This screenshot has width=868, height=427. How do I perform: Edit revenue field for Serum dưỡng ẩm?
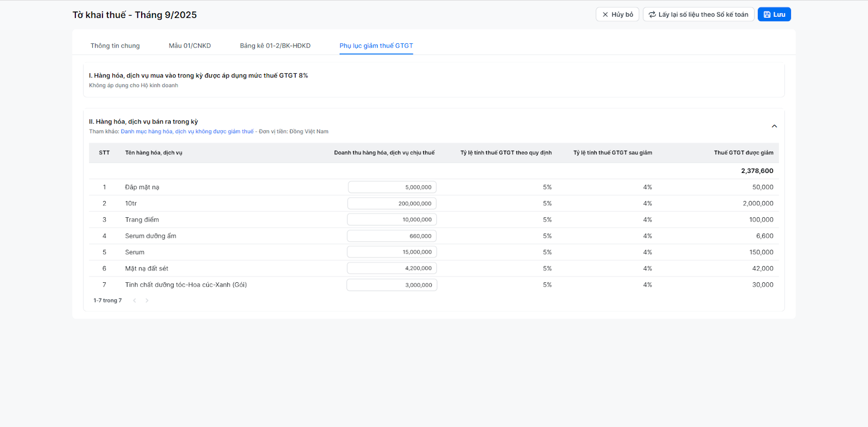tap(392, 236)
